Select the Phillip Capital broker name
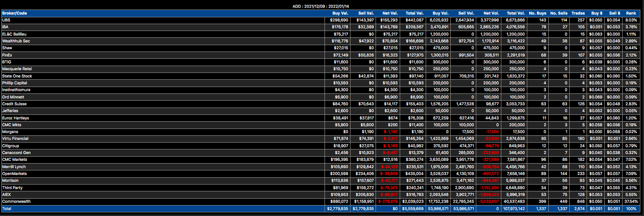This screenshot has width=644, height=216. (x=15, y=82)
